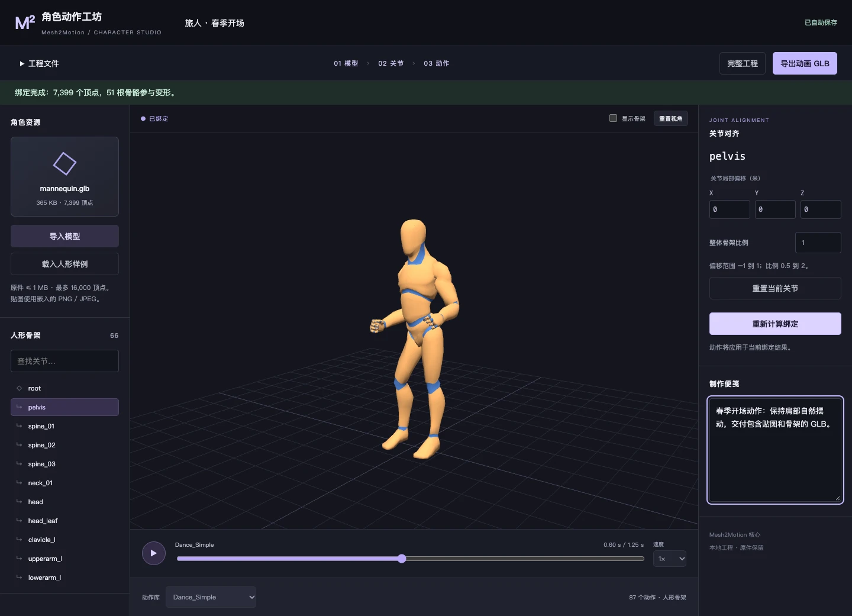Viewport: 852px width, 616px height.
Task: Click the Z offset input field
Action: pos(821,209)
